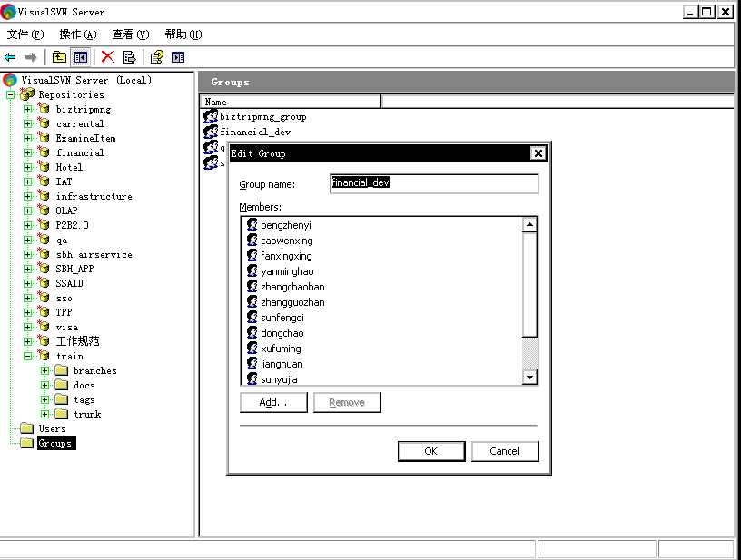Select the TPP tree item
The width and height of the screenshot is (741, 560).
[64, 312]
